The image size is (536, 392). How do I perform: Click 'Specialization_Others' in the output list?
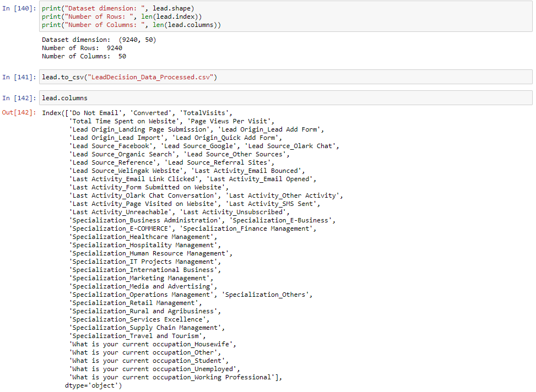[267, 295]
